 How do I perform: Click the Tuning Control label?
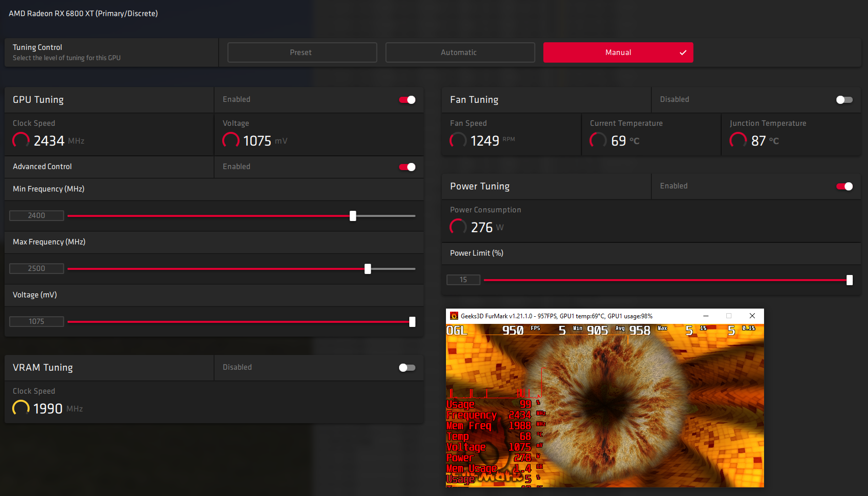(38, 47)
